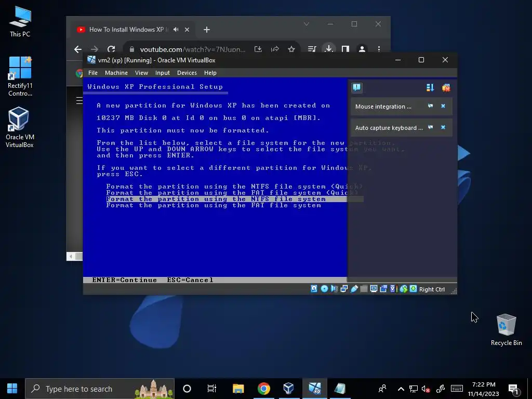The width and height of the screenshot is (532, 399).
Task: Click the Auto capture keyboard notification text
Action: click(x=389, y=128)
